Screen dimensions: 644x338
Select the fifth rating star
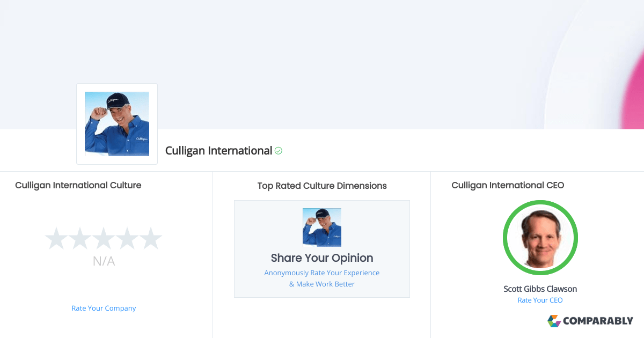tap(151, 238)
